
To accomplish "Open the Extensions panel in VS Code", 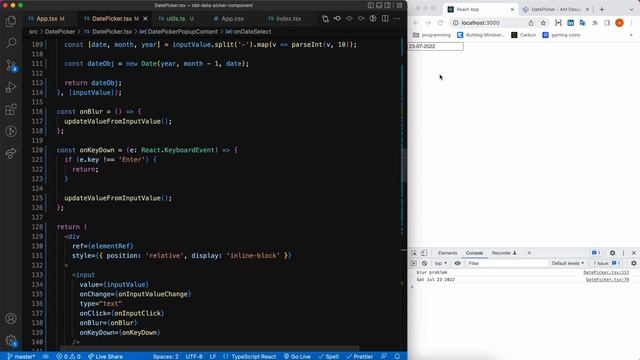I will click(x=11, y=109).
